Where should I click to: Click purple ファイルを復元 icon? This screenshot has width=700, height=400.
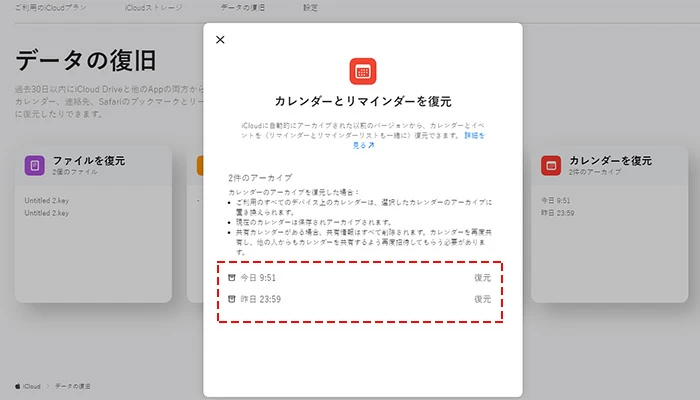(34, 166)
